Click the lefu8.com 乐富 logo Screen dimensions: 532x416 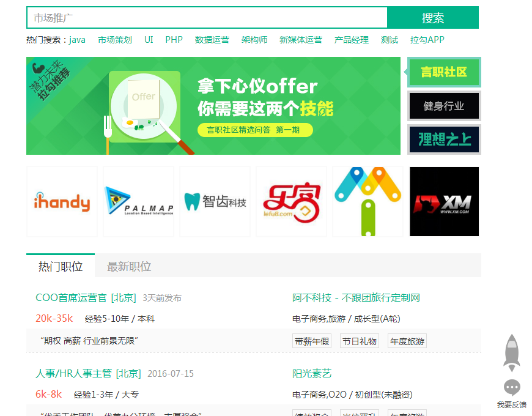[x=291, y=201]
